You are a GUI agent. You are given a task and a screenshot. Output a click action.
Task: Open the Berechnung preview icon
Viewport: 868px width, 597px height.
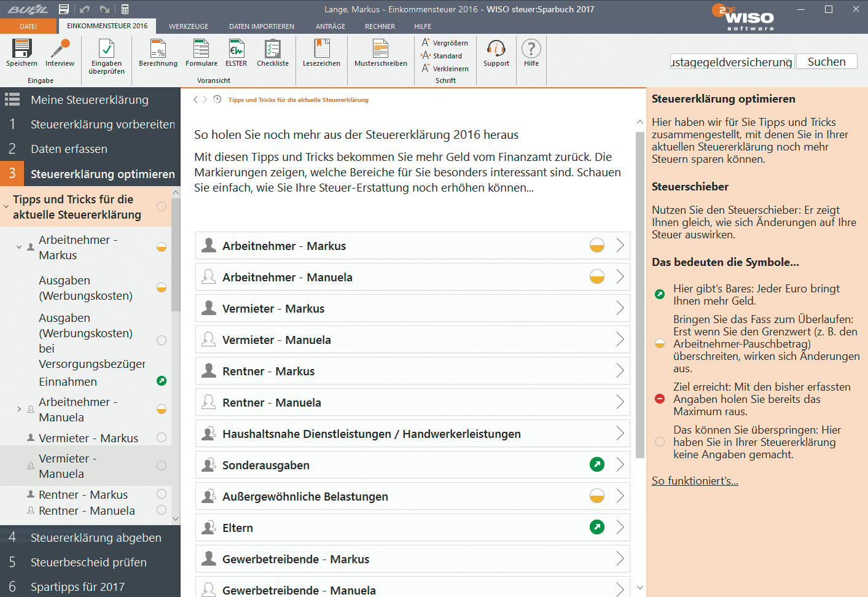[158, 49]
